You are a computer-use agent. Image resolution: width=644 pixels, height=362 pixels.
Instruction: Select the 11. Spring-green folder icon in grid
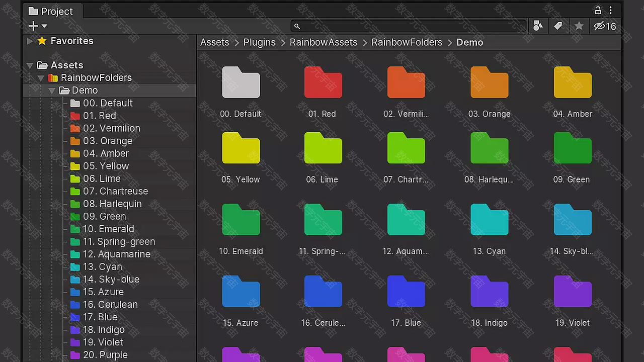323,220
